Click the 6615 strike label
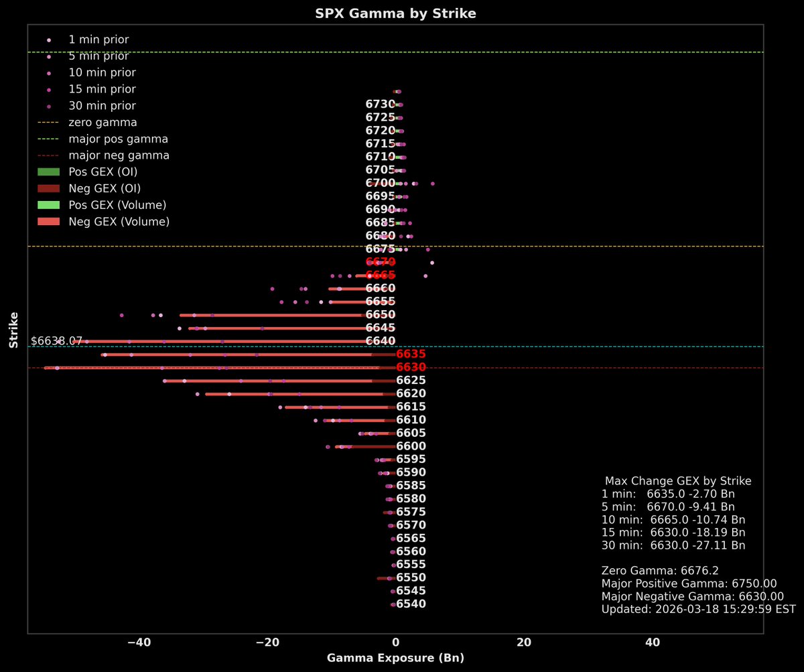 [411, 407]
